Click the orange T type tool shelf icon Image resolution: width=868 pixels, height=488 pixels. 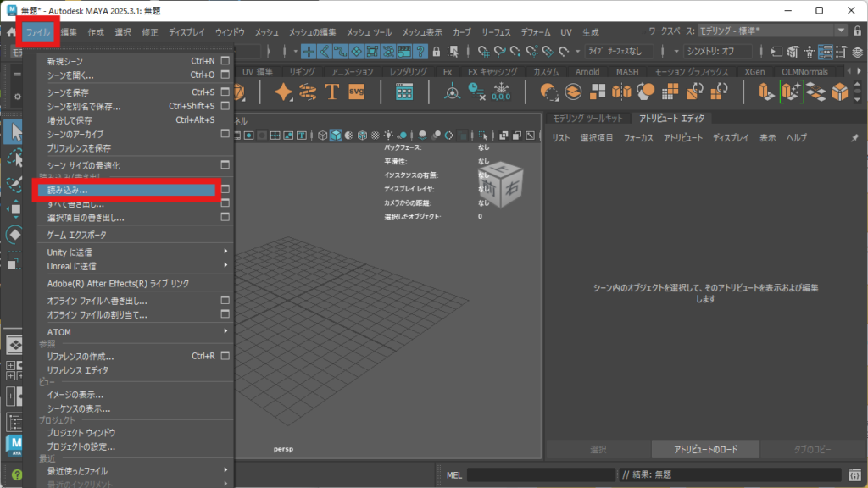coord(332,91)
